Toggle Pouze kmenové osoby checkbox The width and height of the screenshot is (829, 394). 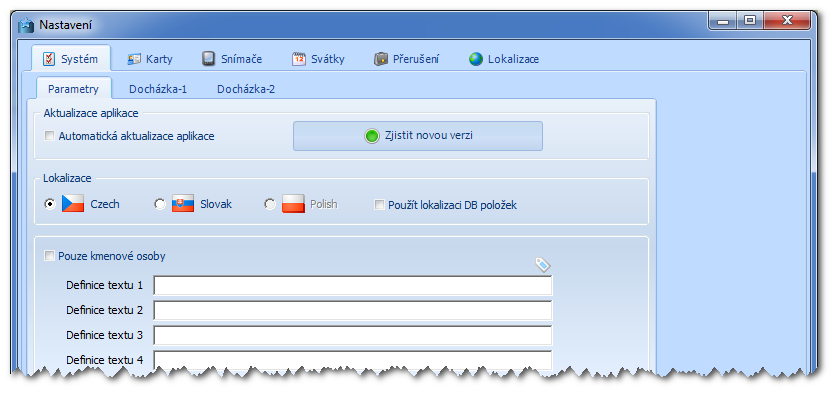(49, 256)
